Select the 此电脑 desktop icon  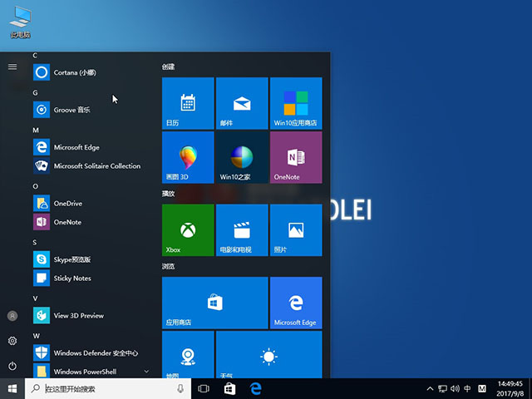coord(20,22)
